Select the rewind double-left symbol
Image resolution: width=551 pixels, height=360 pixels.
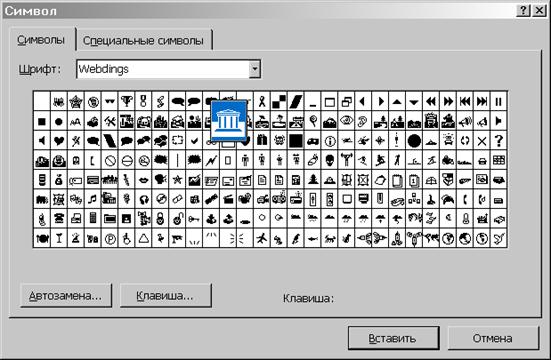coord(431,102)
